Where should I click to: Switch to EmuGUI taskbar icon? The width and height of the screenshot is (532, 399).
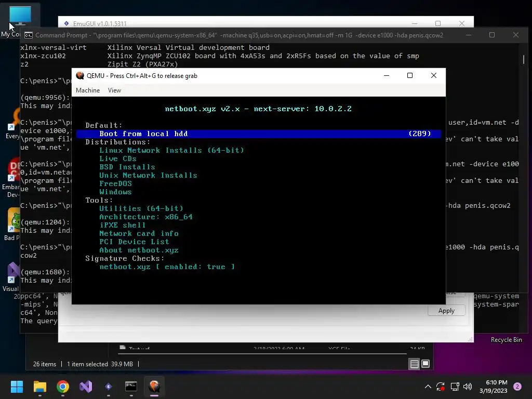tap(109, 387)
